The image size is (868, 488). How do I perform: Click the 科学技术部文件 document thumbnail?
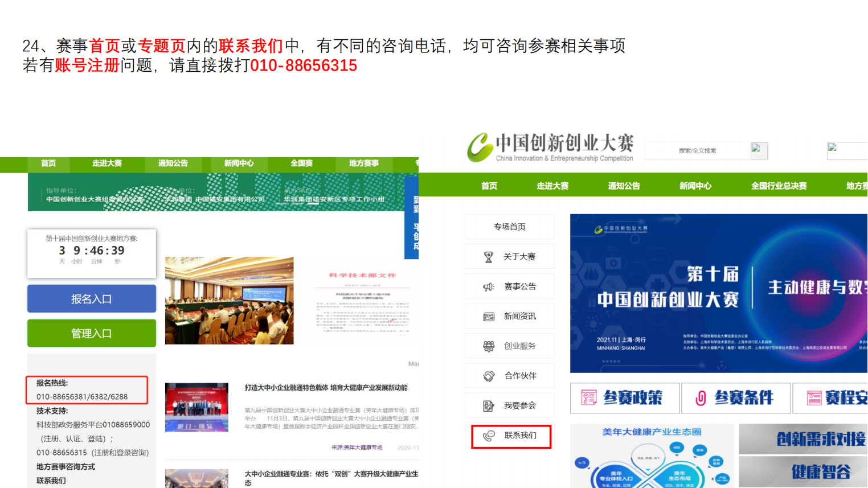point(362,301)
